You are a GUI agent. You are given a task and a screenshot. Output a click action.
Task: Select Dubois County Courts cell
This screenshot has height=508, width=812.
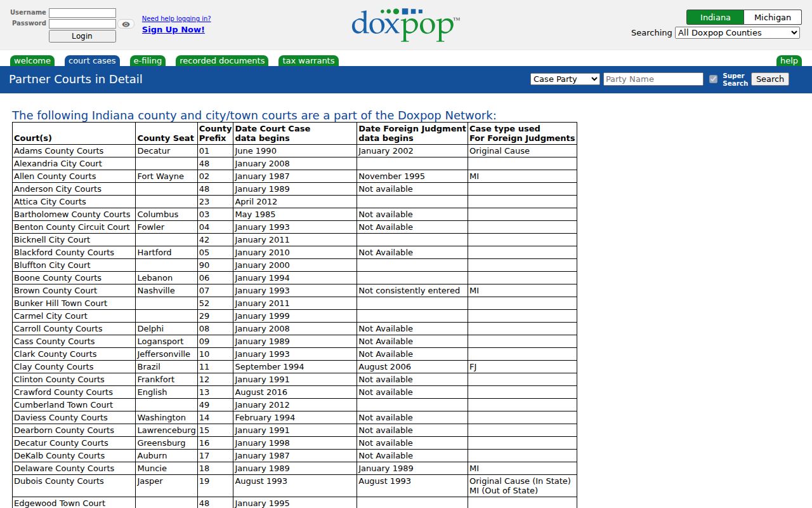[74, 486]
